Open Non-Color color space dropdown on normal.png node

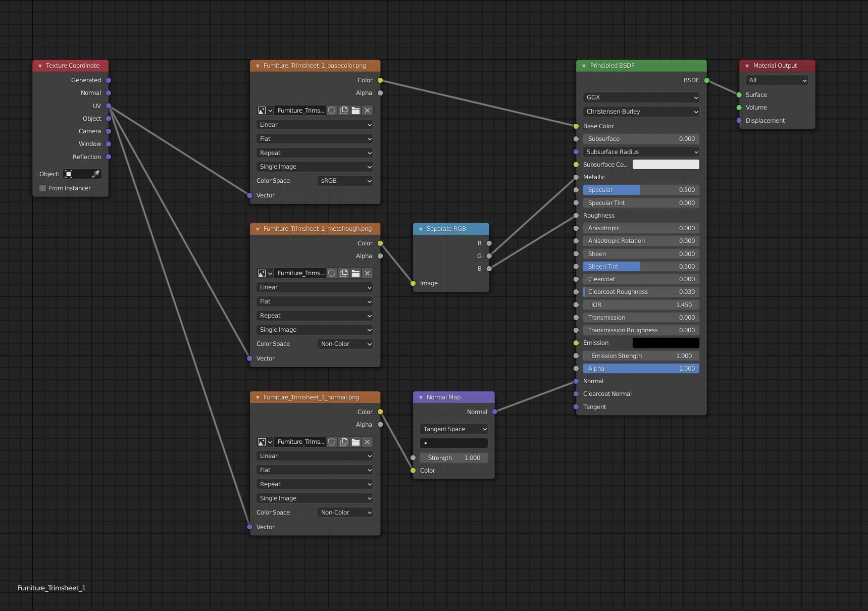pos(345,513)
